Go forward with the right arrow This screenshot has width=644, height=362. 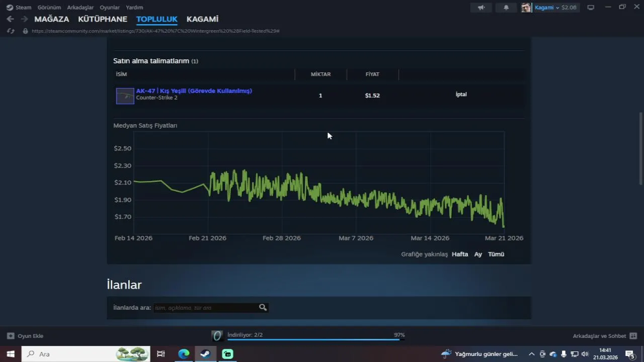click(x=24, y=19)
